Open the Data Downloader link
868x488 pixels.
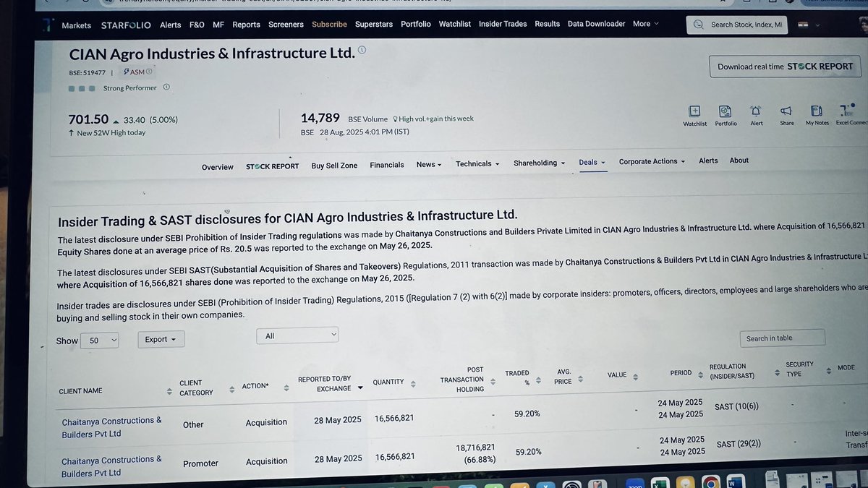tap(596, 24)
